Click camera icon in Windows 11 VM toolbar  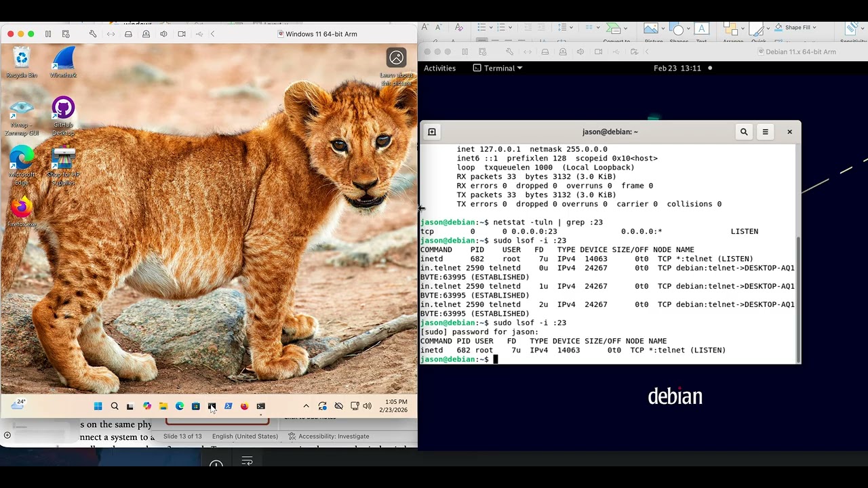tap(182, 34)
